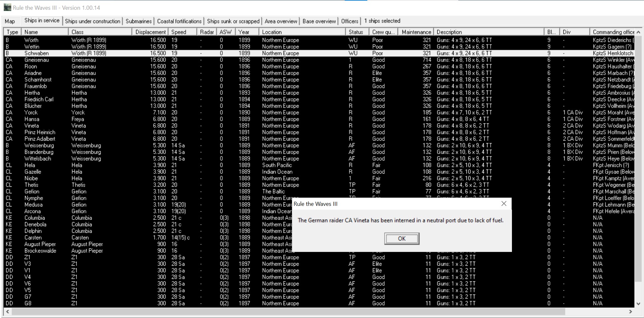Switch to the Area overview tab
The image size is (644, 318).
pos(281,21)
